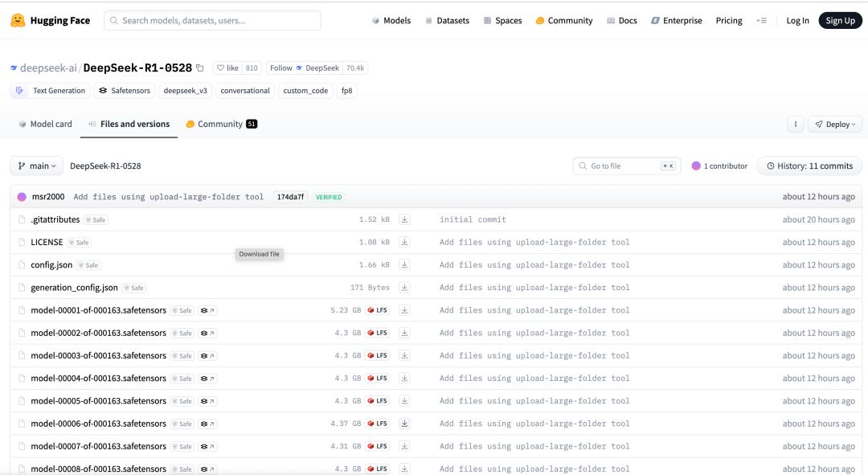Open generation_config.json file
Image resolution: width=868 pixels, height=475 pixels.
74,287
